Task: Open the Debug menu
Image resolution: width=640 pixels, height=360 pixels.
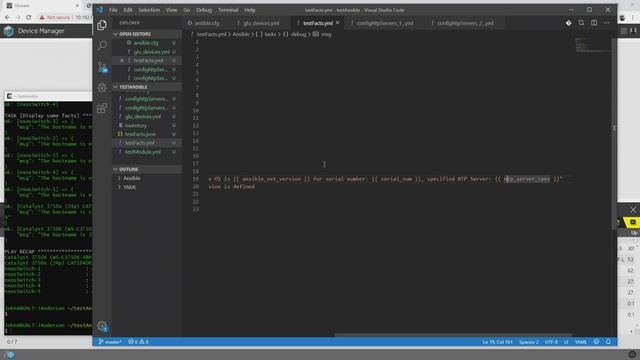Action: click(204, 10)
